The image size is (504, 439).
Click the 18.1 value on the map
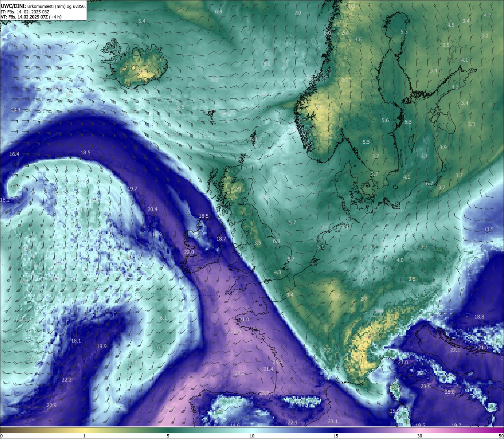click(x=76, y=341)
